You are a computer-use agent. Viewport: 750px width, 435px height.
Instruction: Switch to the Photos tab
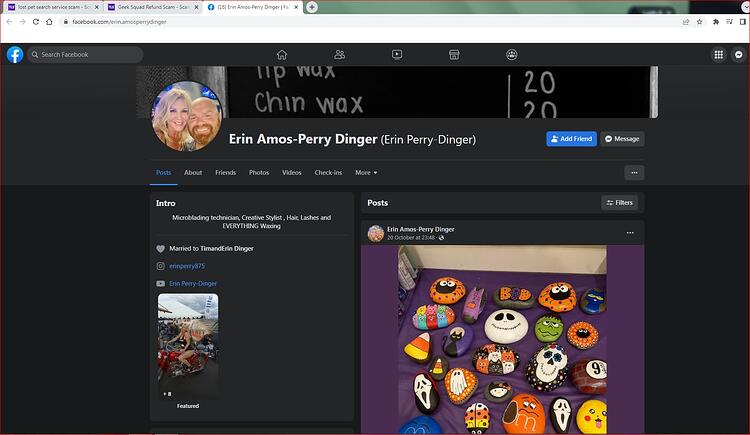(x=259, y=173)
